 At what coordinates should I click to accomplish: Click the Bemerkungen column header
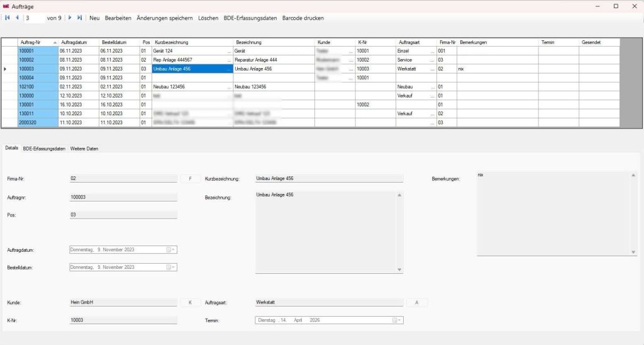pos(498,42)
